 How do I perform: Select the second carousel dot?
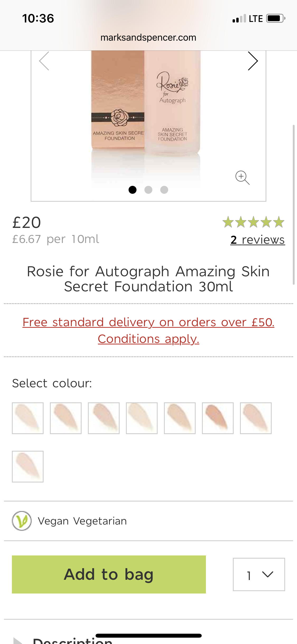pyautogui.click(x=148, y=190)
